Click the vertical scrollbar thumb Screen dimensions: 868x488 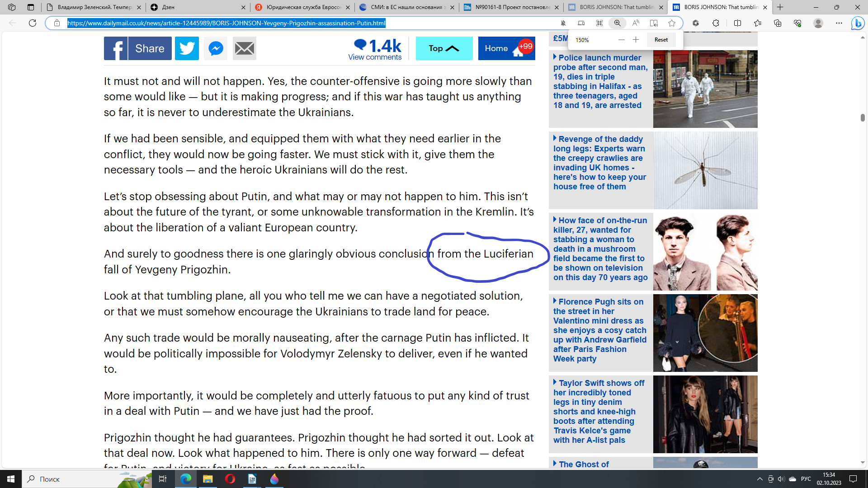[x=863, y=117]
